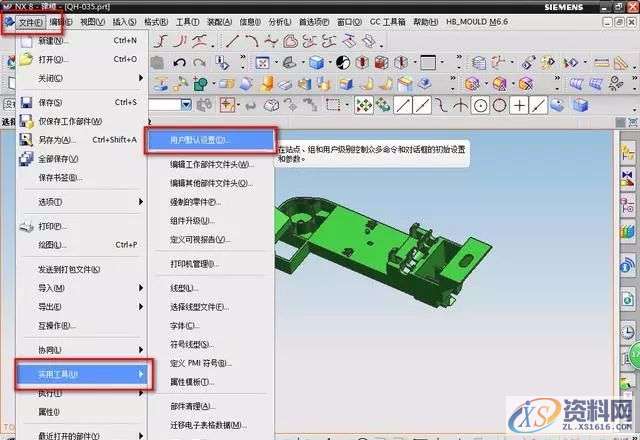Expand the 导出(E) submenu arrow
Screen dimensions: 640x440
point(141,307)
